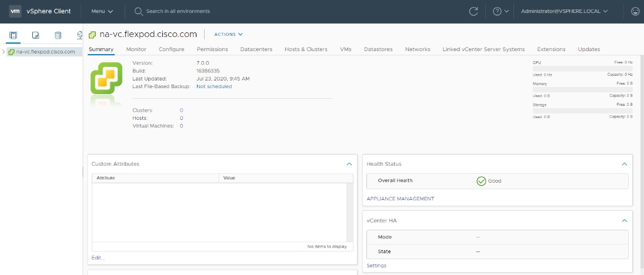Click the CPU usage bar
Image resolution: width=644 pixels, height=275 pixels.
point(582,69)
